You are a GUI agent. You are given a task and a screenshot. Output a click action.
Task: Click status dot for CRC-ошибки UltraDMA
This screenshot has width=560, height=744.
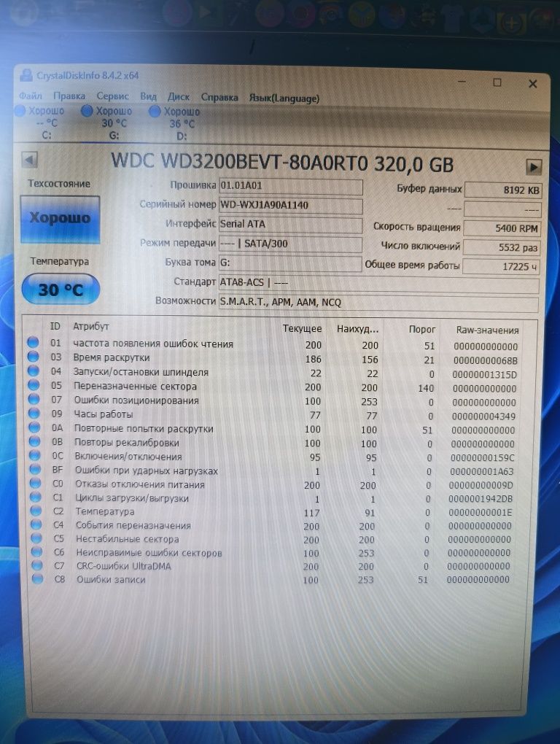click(x=37, y=565)
